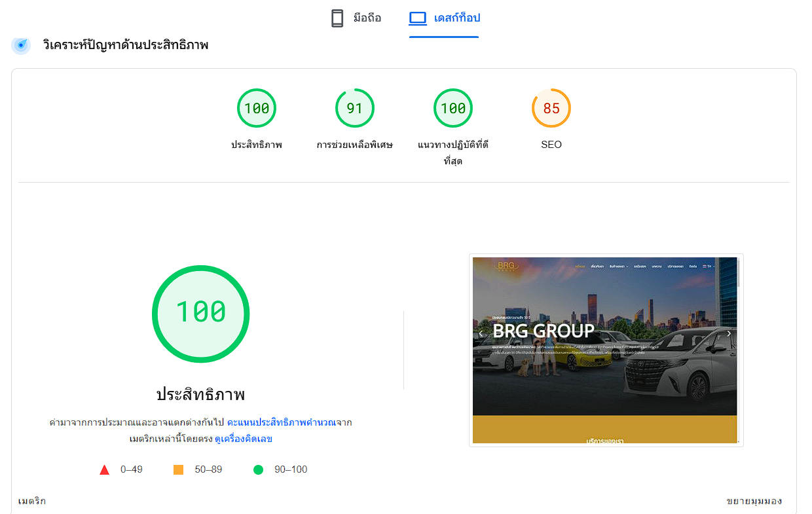The image size is (812, 514).
Task: Click the แนวทางปฏิบัติที่ดีที่สุด label
Action: coord(453,153)
